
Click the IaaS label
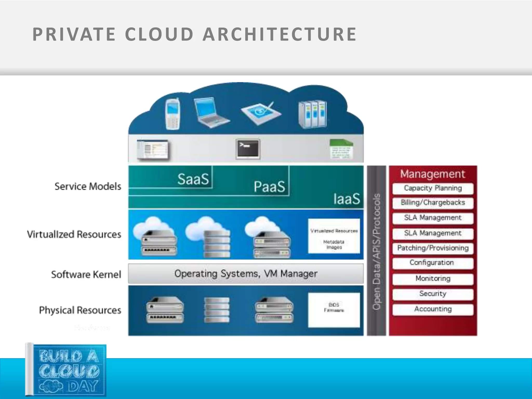(x=347, y=199)
